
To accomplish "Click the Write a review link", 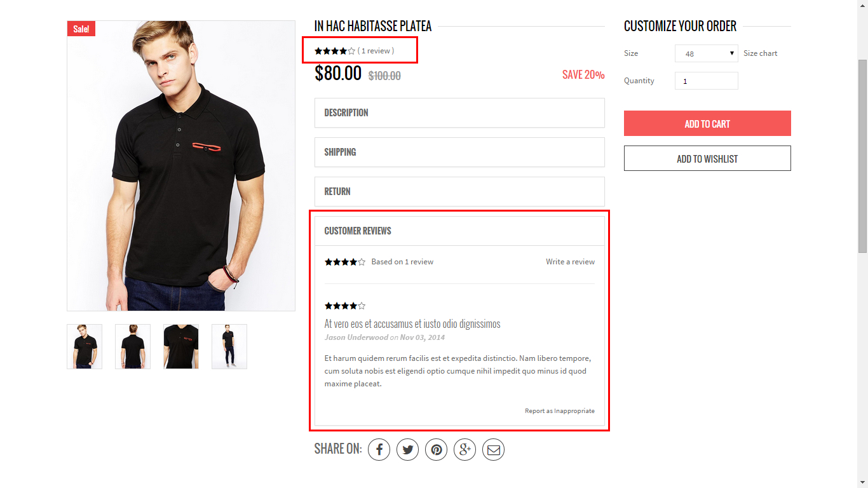I will click(x=570, y=262).
